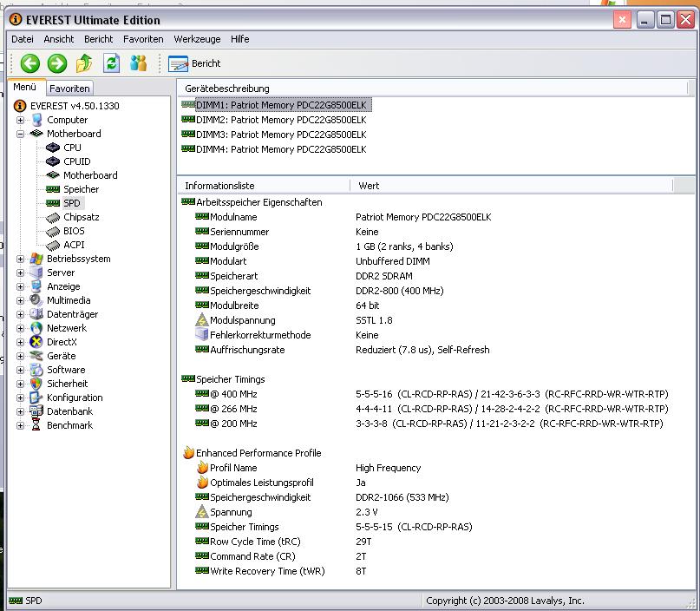Click the Betriebssystem Windows flag icon
The width and height of the screenshot is (700, 611).
pos(36,259)
